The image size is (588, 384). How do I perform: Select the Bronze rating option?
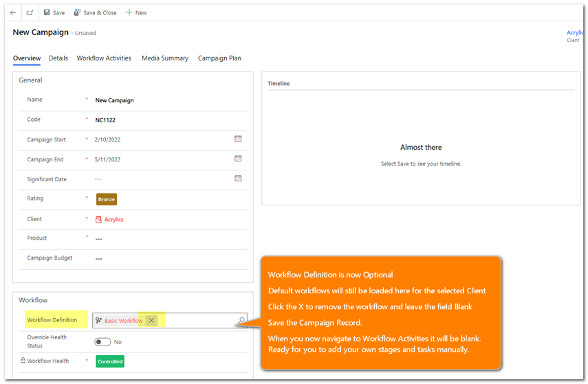pyautogui.click(x=107, y=199)
